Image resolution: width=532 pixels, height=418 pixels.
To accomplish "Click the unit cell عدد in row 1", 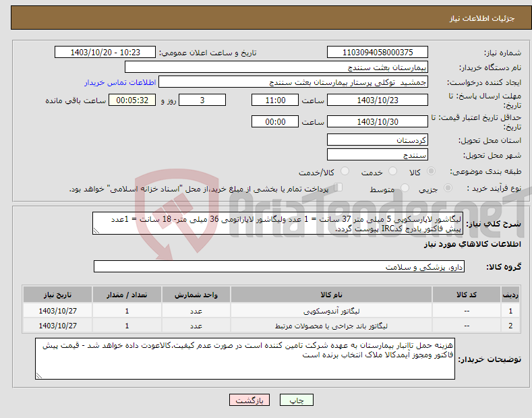I will point(196,311).
